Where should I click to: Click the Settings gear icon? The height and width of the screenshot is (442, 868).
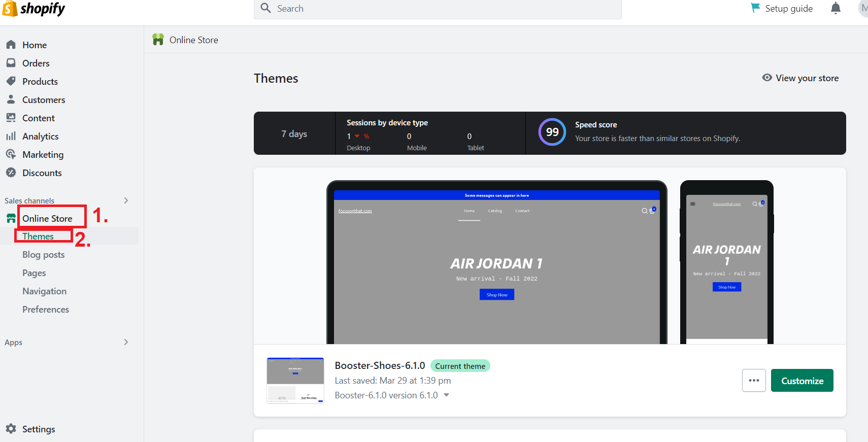(x=11, y=429)
